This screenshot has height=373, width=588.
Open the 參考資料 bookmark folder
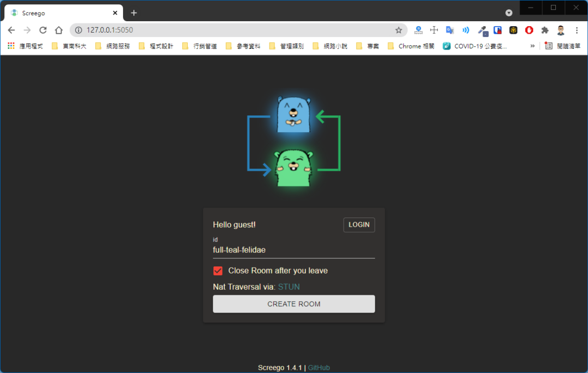[x=243, y=46]
